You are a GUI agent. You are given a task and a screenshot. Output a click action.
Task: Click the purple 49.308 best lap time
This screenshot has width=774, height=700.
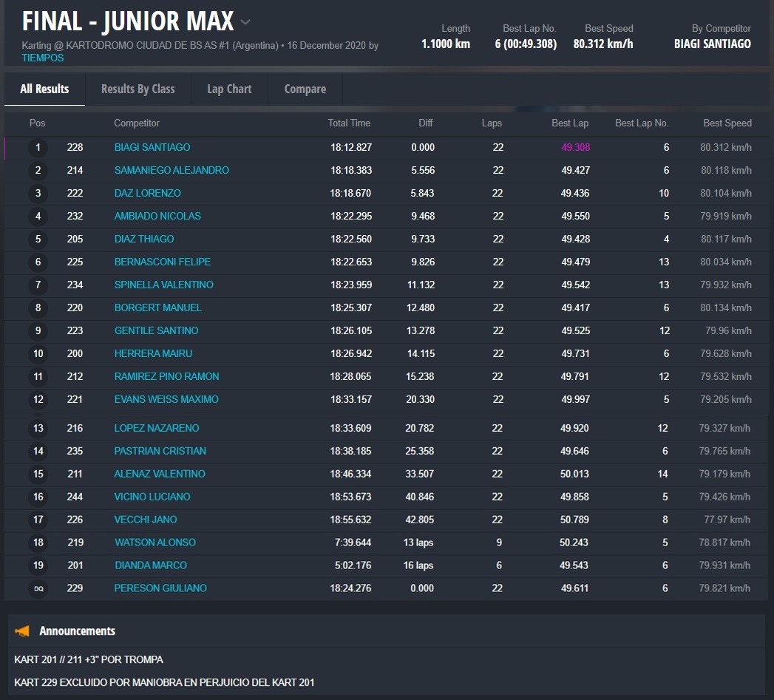click(575, 148)
